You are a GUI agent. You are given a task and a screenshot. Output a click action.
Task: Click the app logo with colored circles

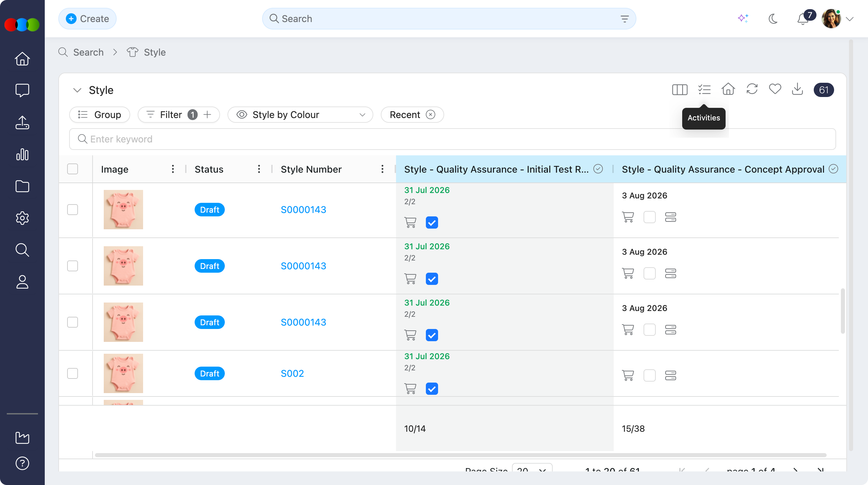[x=22, y=25]
